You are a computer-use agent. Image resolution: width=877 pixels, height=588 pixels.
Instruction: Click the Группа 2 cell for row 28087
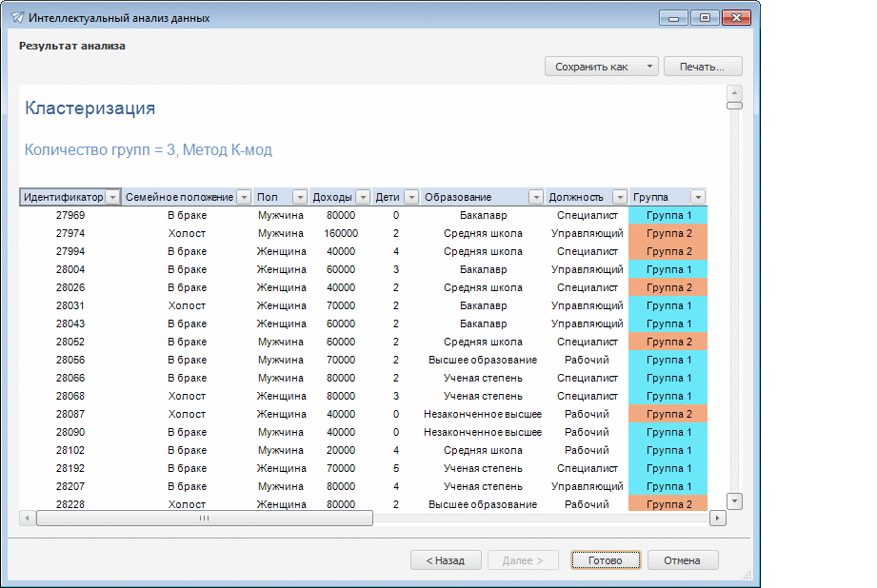668,414
